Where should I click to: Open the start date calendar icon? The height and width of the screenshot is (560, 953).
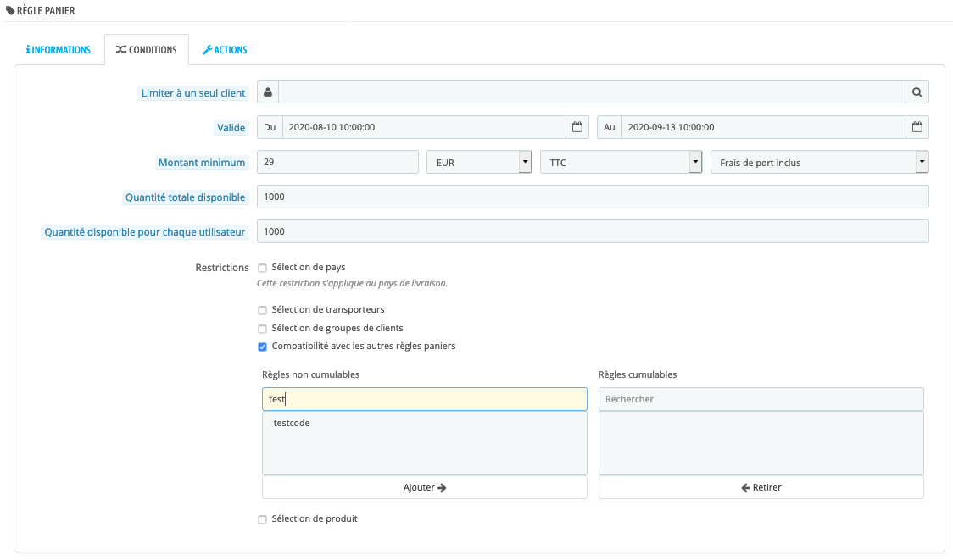click(577, 127)
